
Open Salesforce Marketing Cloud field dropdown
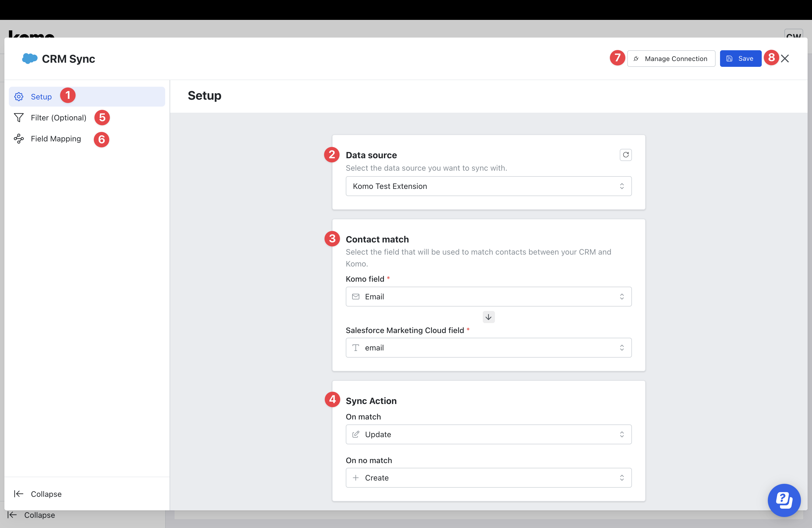(x=488, y=348)
